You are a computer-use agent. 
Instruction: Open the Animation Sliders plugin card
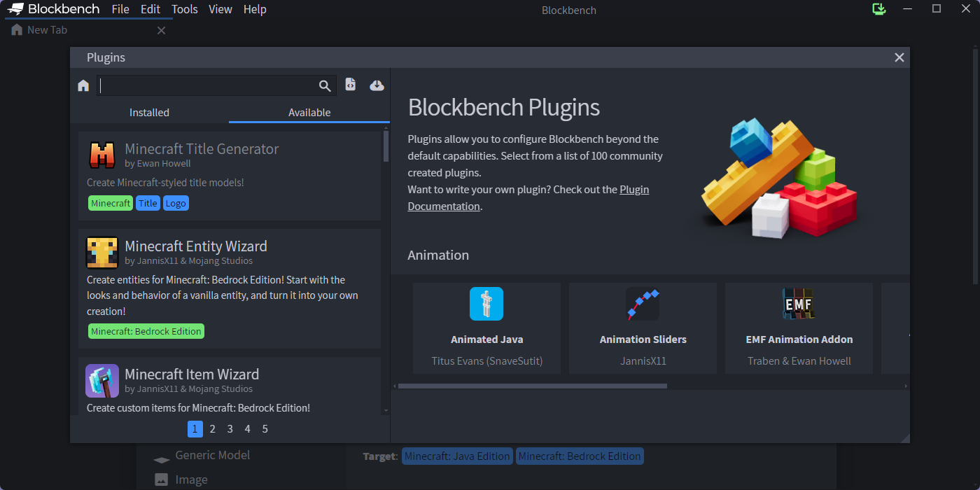click(643, 328)
